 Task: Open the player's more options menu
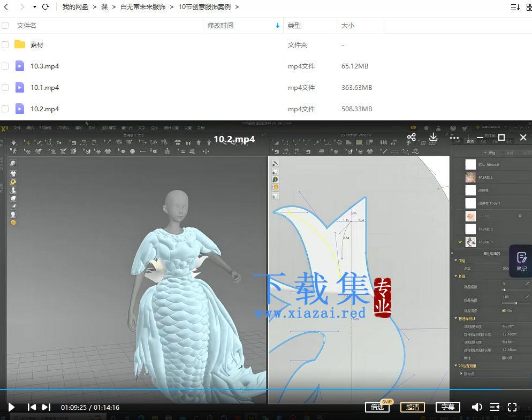click(454, 138)
